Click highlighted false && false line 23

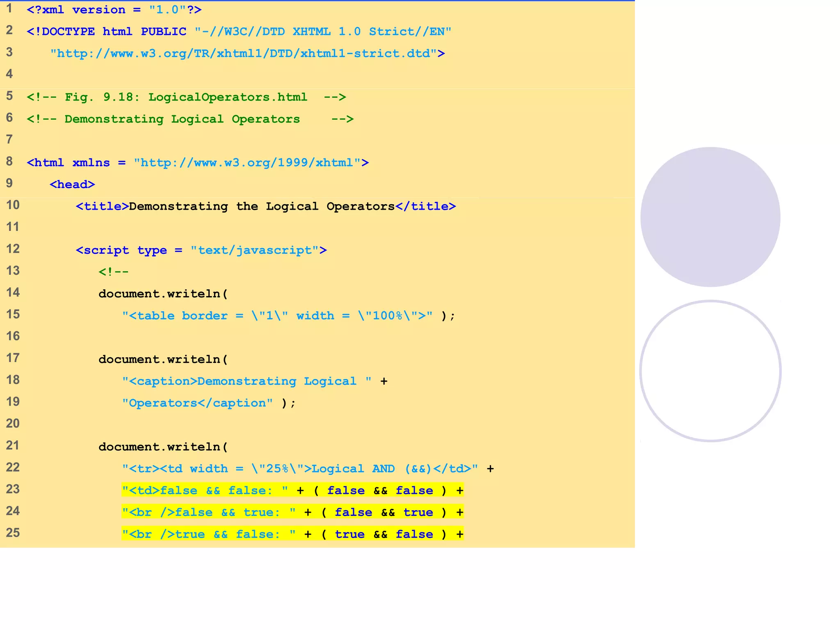[293, 491]
